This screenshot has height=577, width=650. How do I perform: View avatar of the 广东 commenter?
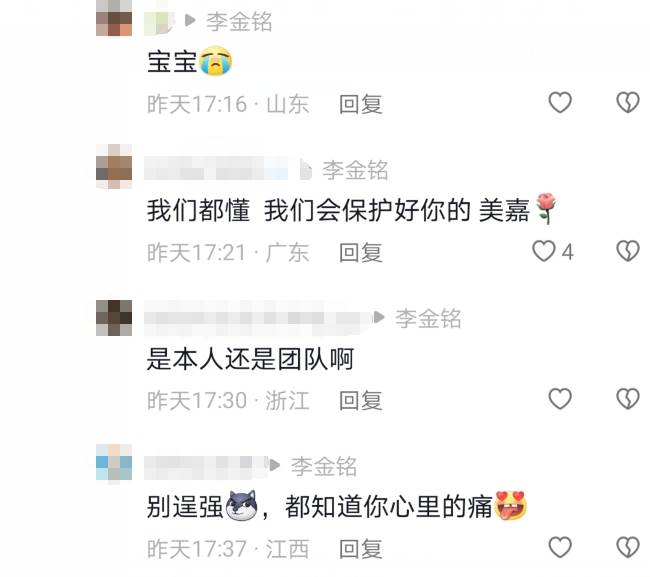pyautogui.click(x=114, y=167)
